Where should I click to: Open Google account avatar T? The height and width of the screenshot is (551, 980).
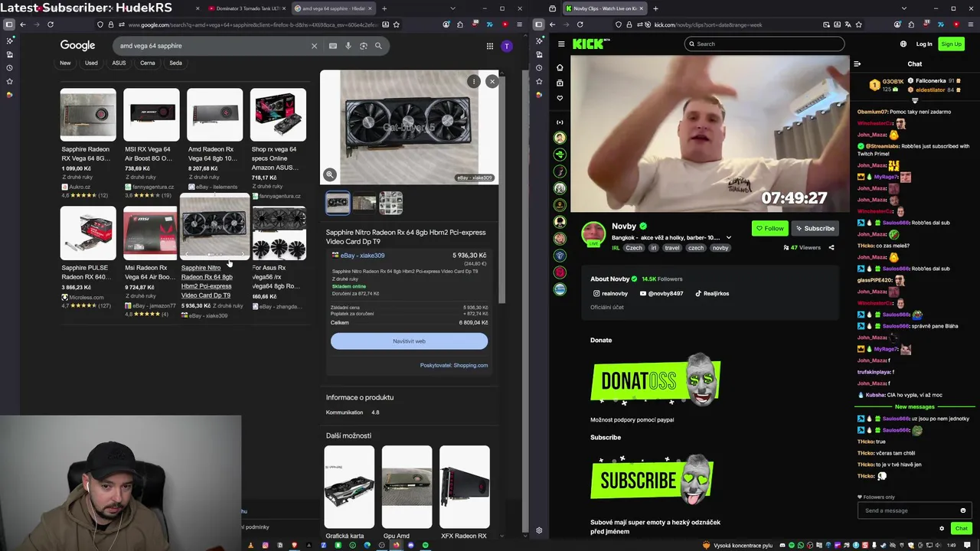[x=506, y=46]
